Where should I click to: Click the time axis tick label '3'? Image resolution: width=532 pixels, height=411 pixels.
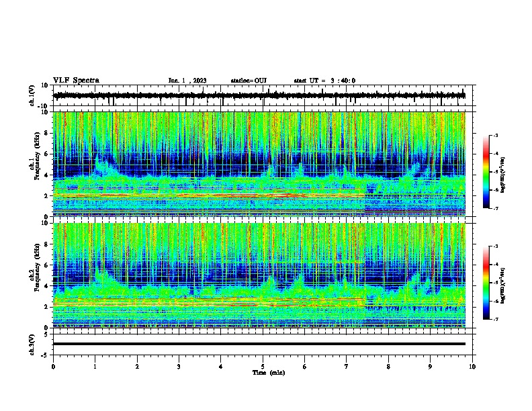(x=179, y=367)
